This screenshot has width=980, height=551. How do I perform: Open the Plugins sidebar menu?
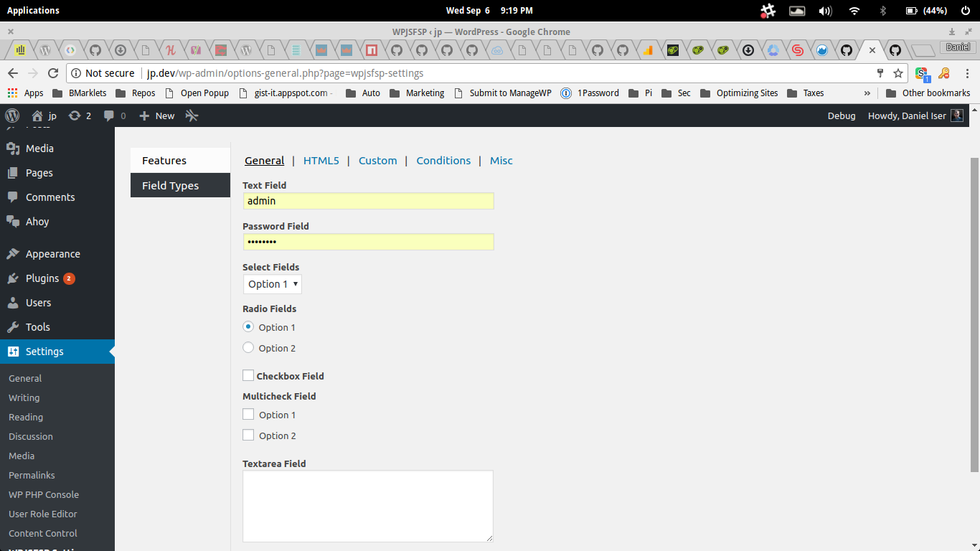(x=57, y=278)
